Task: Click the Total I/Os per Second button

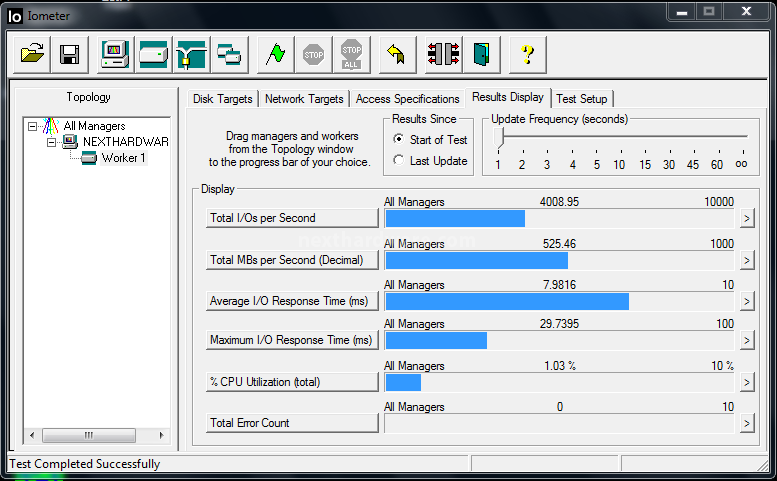Action: point(292,218)
